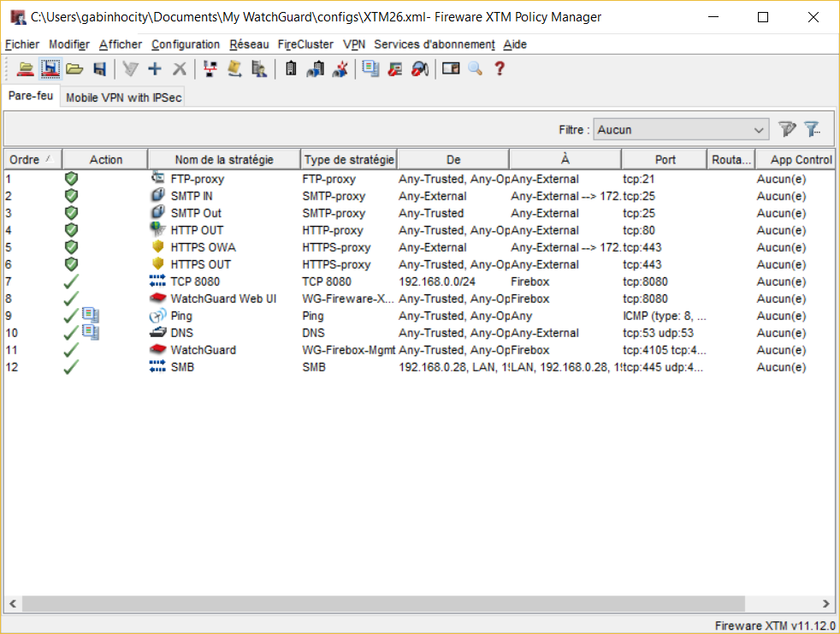Click the building with tunnel icon

pos(316,68)
